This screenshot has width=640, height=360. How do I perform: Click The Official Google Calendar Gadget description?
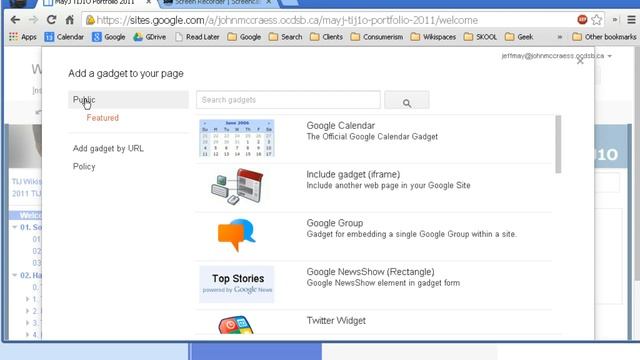coord(372,137)
